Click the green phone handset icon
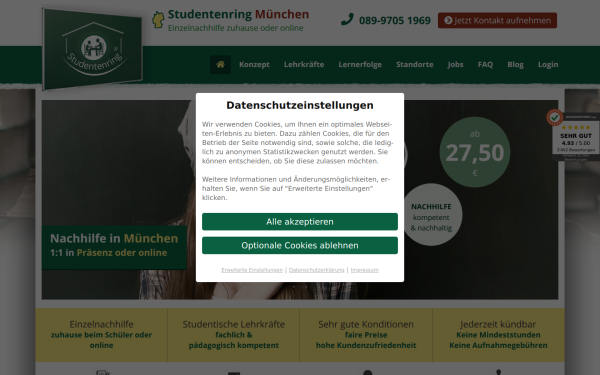Screen dimensions: 600x375 [x=347, y=19]
